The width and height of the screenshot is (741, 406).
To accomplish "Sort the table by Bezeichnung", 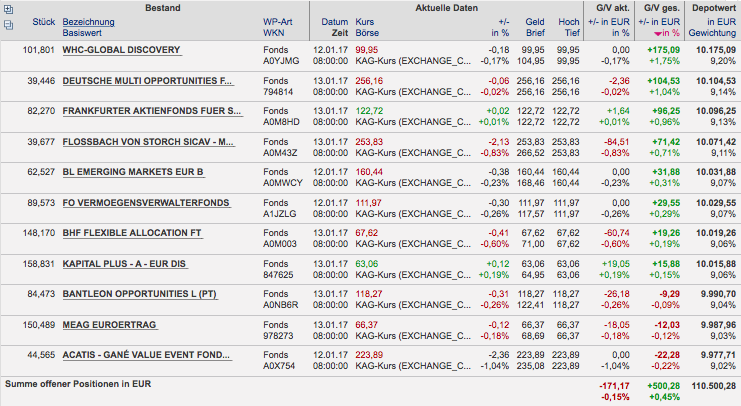I will point(88,21).
